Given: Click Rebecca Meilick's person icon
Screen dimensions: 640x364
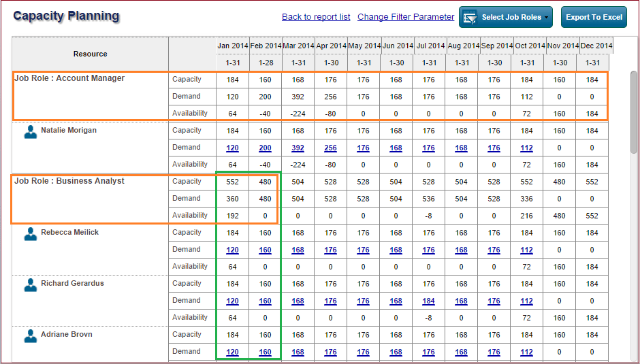Looking at the screenshot, I should coord(30,234).
